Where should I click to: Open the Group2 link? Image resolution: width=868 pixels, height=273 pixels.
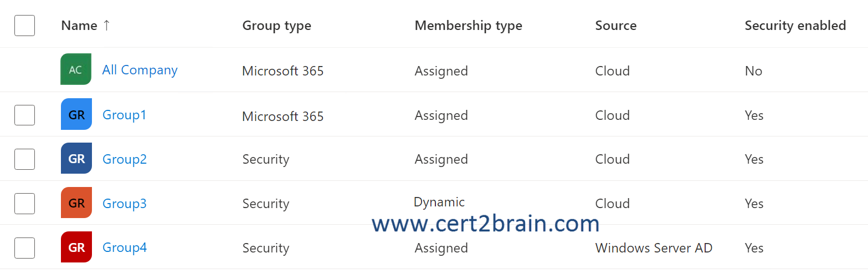tap(125, 159)
